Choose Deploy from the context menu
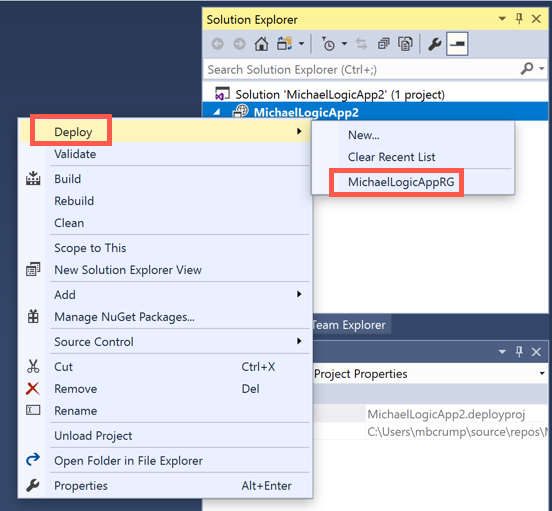This screenshot has height=511, width=552. [x=165, y=132]
